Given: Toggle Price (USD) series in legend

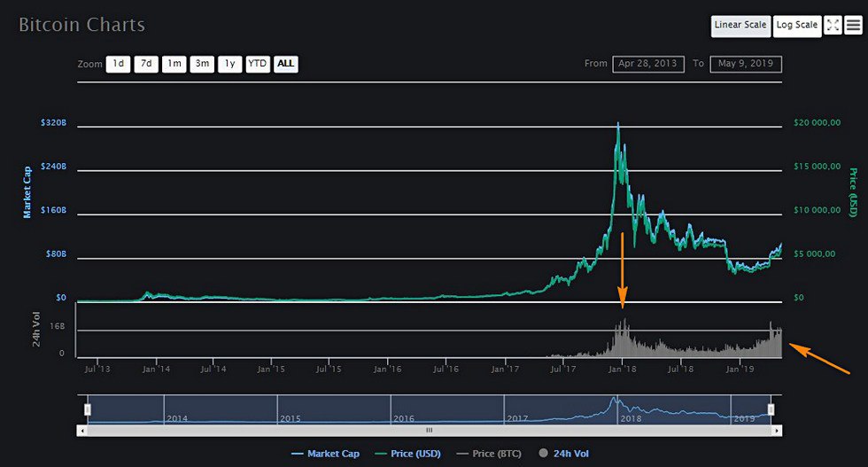Looking at the screenshot, I should [x=408, y=454].
